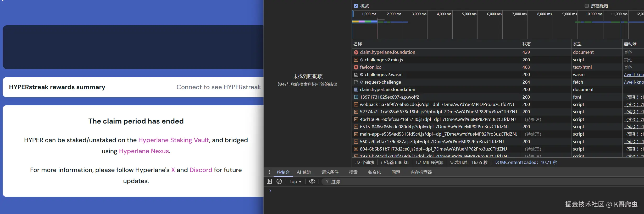Image resolution: width=644 pixels, height=214 pixels.
Task: Open the Discord link
Action: pos(201,170)
